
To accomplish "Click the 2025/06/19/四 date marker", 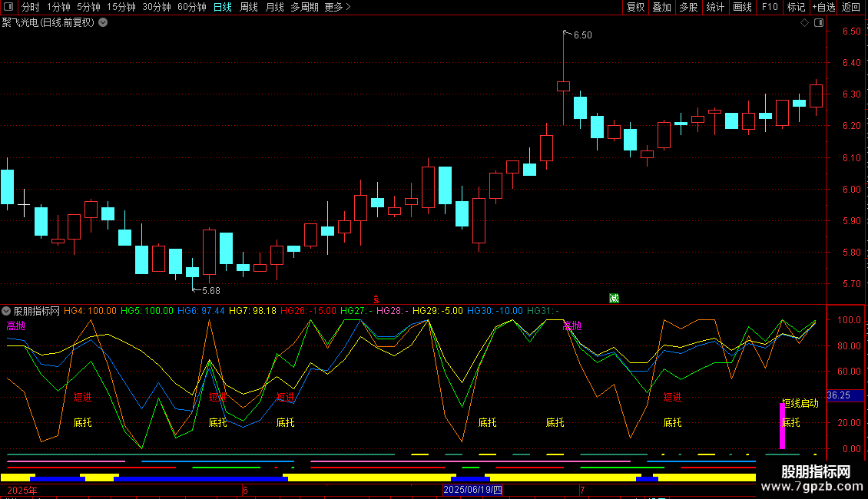I will (472, 490).
